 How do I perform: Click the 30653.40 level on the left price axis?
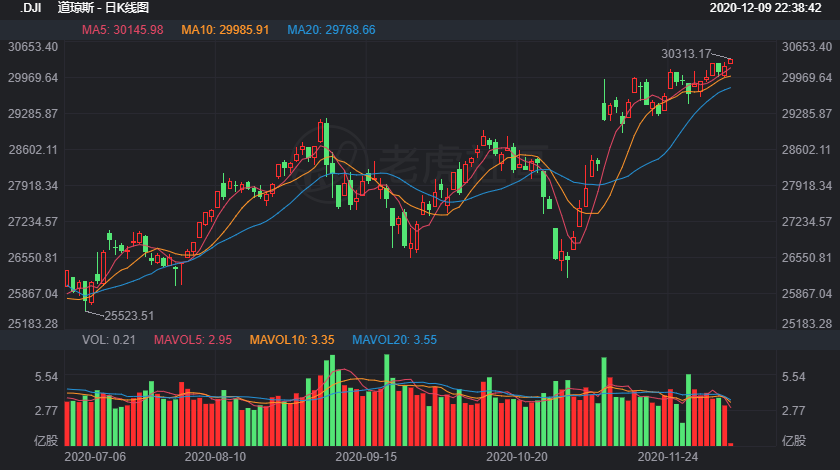[33, 47]
